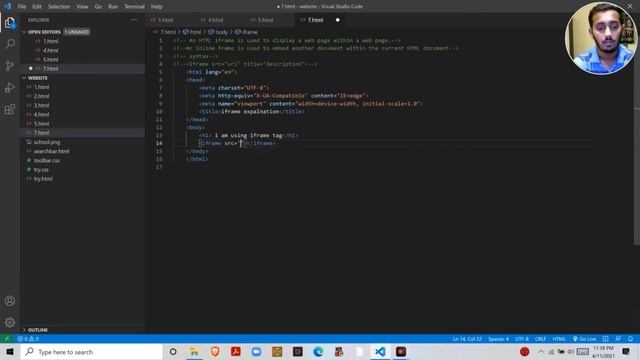The width and height of the screenshot is (640, 360).
Task: Open the Edit menu
Action: click(x=37, y=7)
